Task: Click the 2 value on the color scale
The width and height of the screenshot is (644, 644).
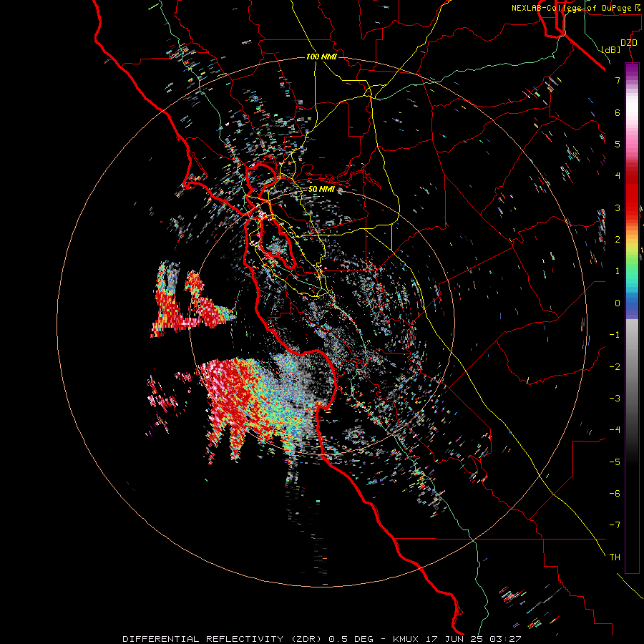Action: (618, 240)
